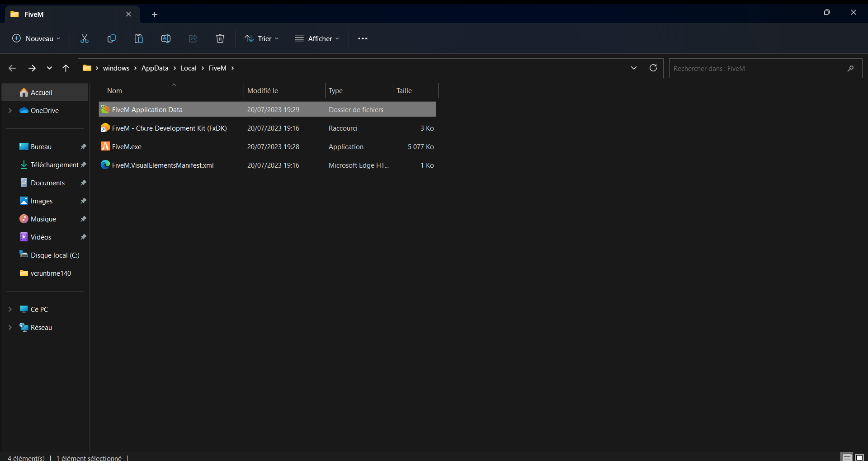
Task: Click the Delete trash icon
Action: coord(220,39)
